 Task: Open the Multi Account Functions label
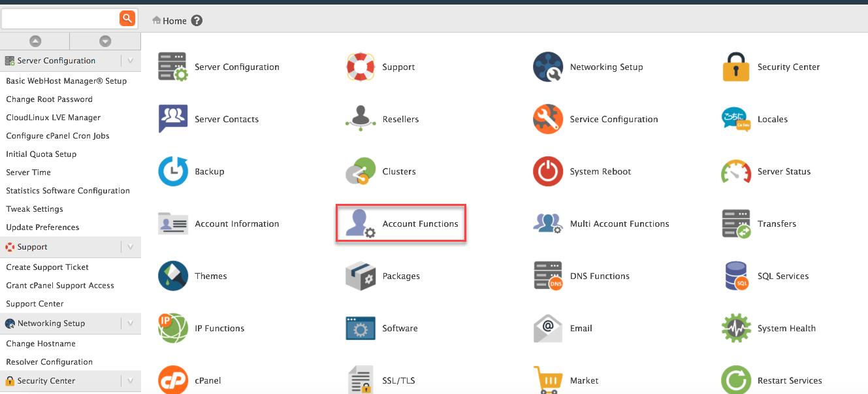(620, 223)
